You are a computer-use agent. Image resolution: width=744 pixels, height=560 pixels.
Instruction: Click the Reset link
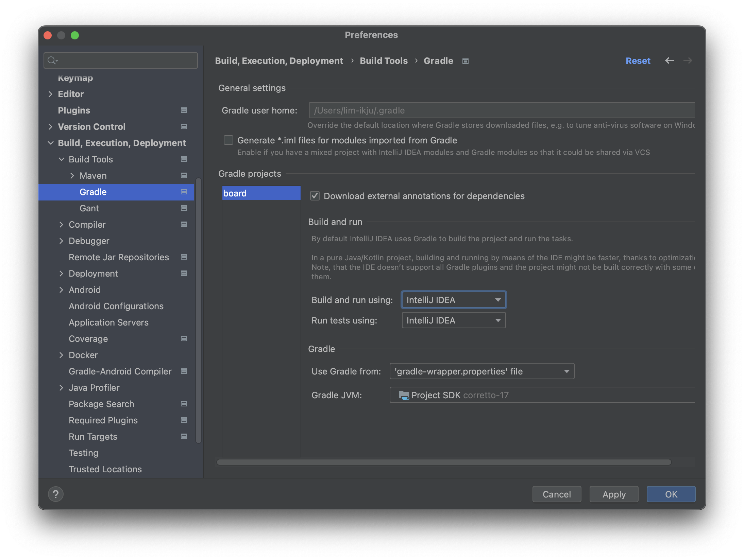tap(638, 61)
